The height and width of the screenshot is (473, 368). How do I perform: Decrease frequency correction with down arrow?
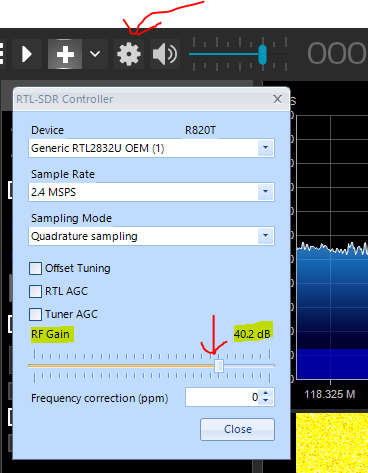point(266,401)
